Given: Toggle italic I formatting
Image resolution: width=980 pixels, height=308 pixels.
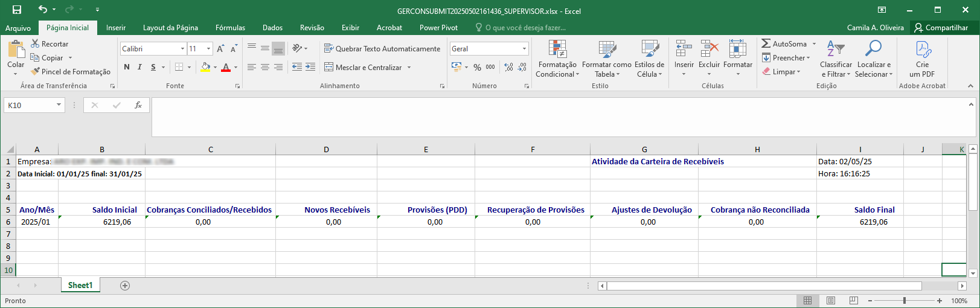Looking at the screenshot, I should [x=139, y=67].
